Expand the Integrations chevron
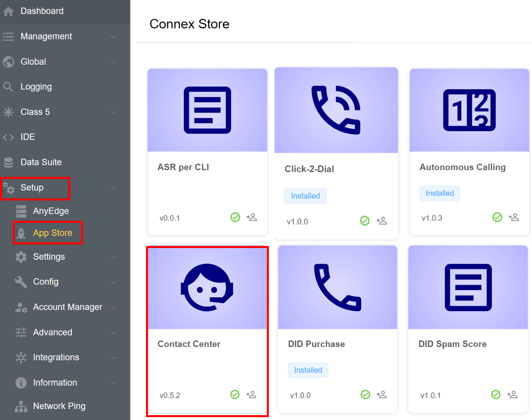 click(x=114, y=358)
